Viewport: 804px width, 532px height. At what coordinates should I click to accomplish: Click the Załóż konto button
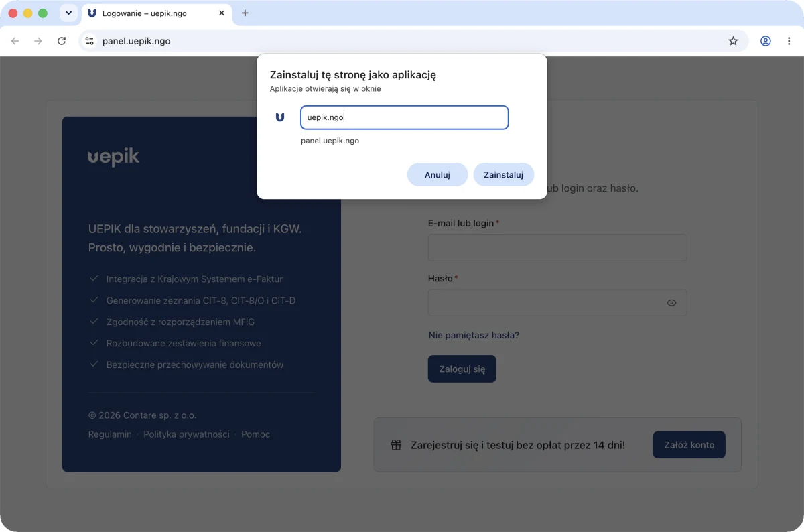click(x=689, y=445)
